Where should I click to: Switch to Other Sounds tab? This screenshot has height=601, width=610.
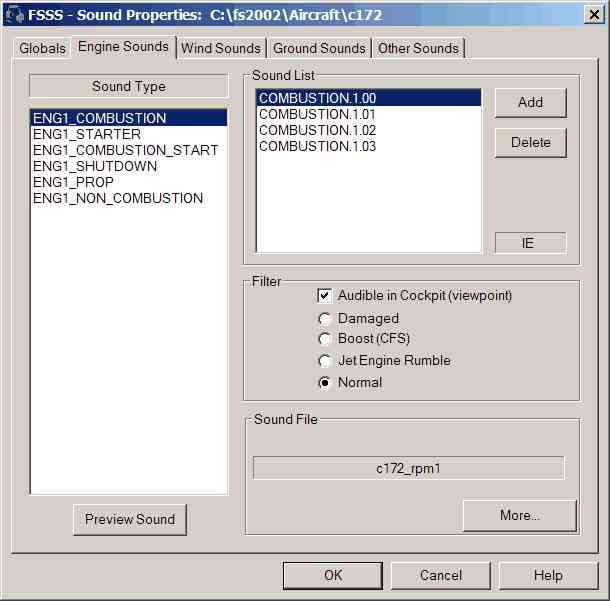418,48
